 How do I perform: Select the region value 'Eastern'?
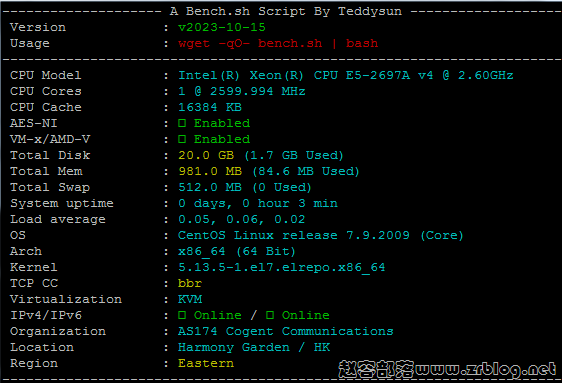coord(206,363)
